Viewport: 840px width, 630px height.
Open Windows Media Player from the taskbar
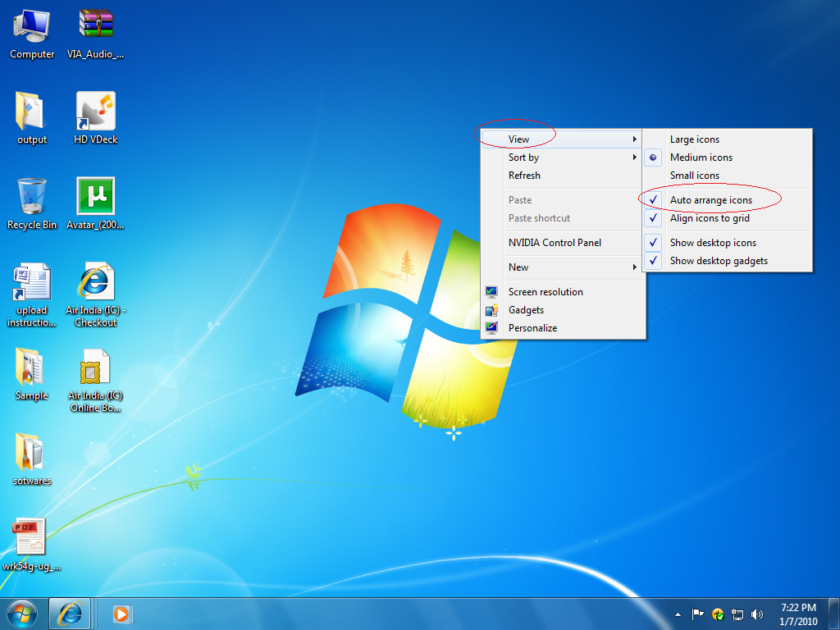[121, 613]
